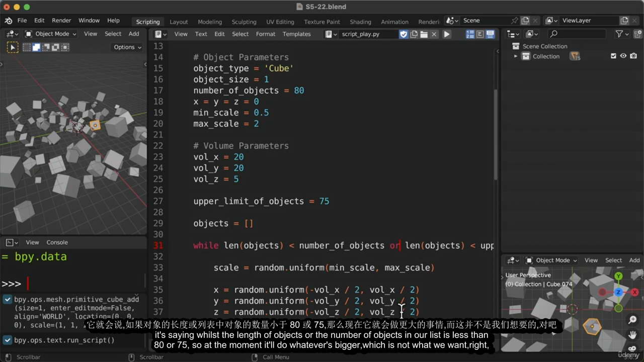
Task: Run the script with the play icon
Action: click(x=446, y=34)
